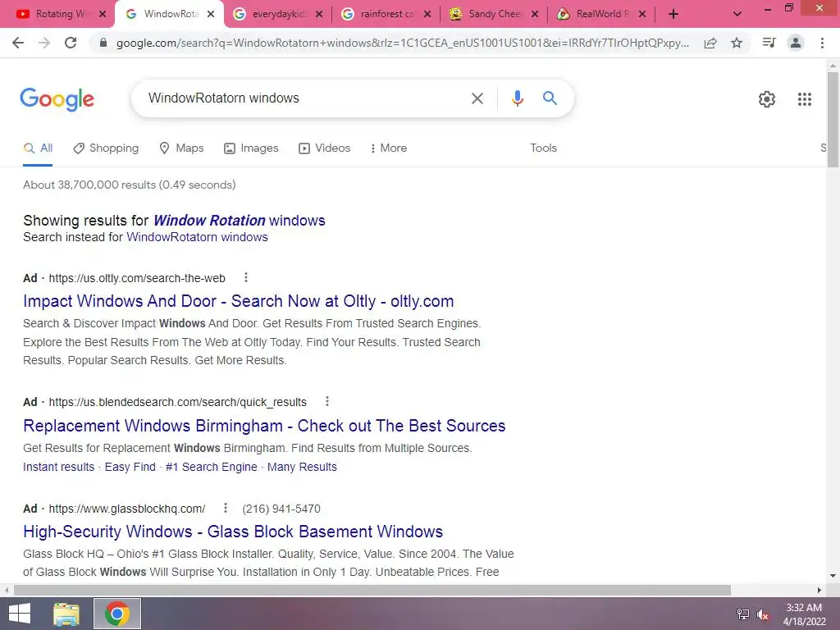Open options for blendedsearch.com ad

point(327,401)
